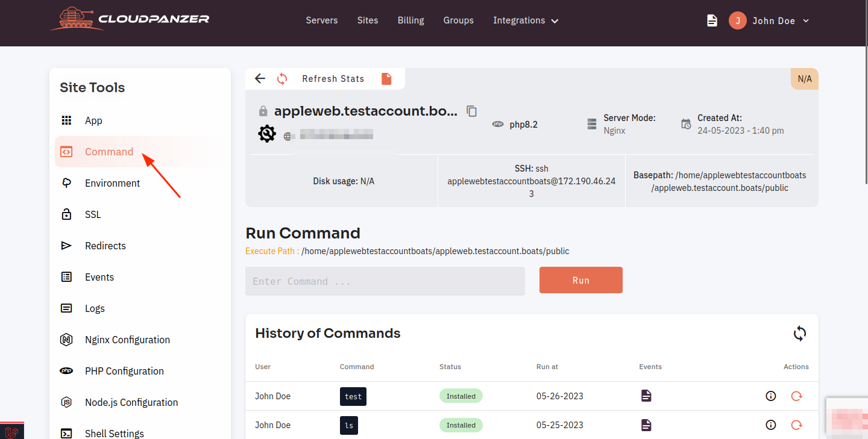Click the Execute Path value text
The image size is (868, 439).
tap(435, 251)
